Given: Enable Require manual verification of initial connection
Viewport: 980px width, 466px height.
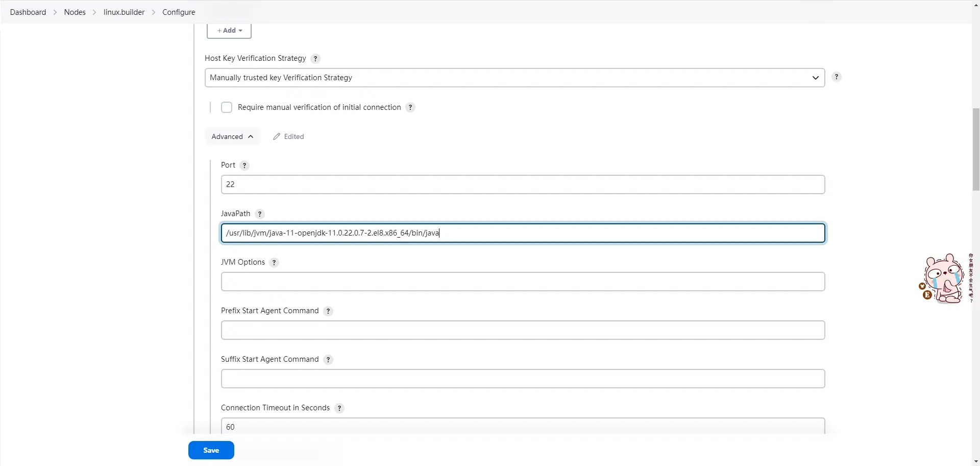Looking at the screenshot, I should 227,107.
